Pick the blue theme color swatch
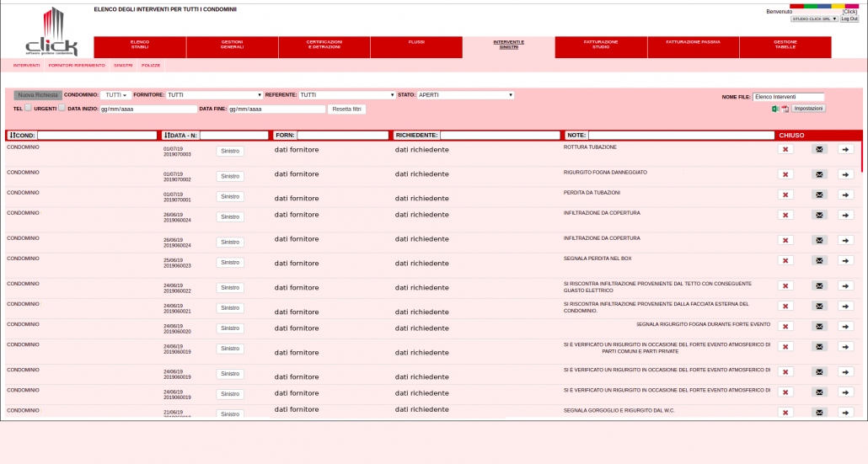This screenshot has width=868, height=464. (x=824, y=6)
